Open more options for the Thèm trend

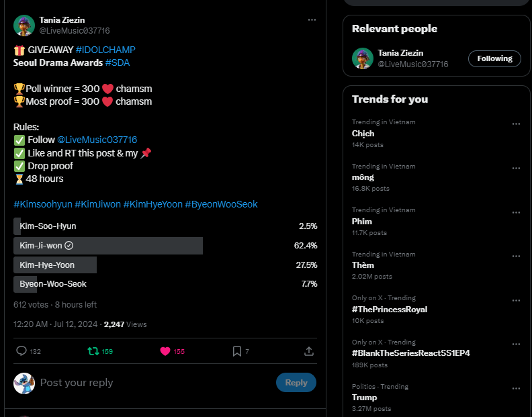516,256
